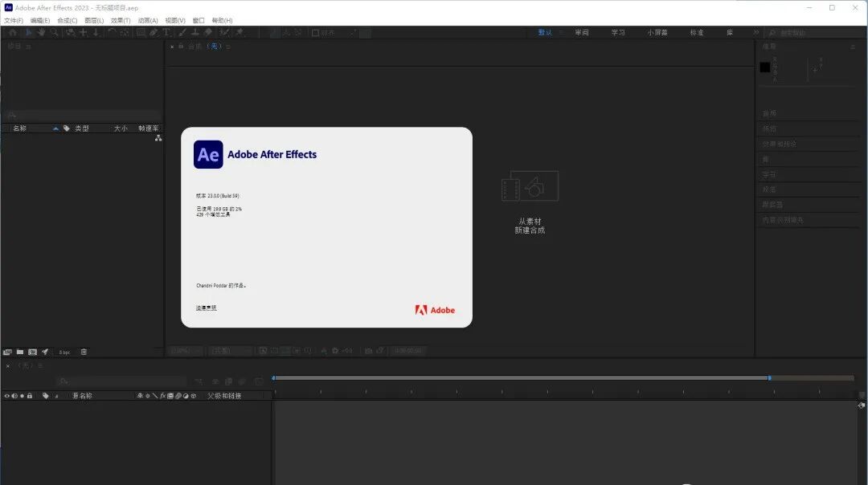The width and height of the screenshot is (868, 485).
Task: Open the Info panel menu
Action: (x=853, y=47)
